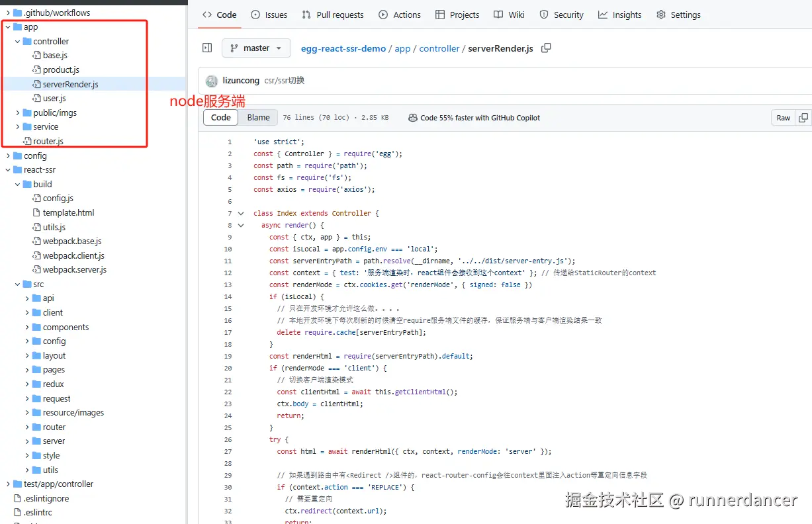Click the server folder icon
Image resolution: width=812 pixels, height=524 pixels.
click(36, 441)
